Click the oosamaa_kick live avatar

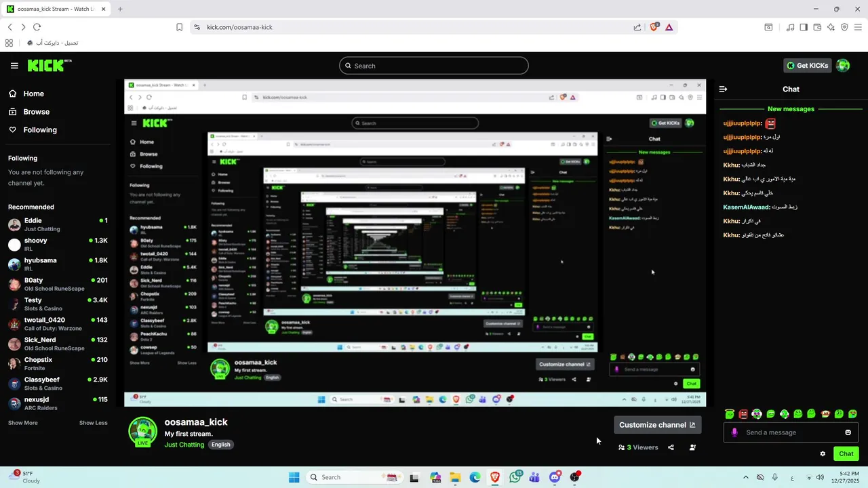[142, 432]
